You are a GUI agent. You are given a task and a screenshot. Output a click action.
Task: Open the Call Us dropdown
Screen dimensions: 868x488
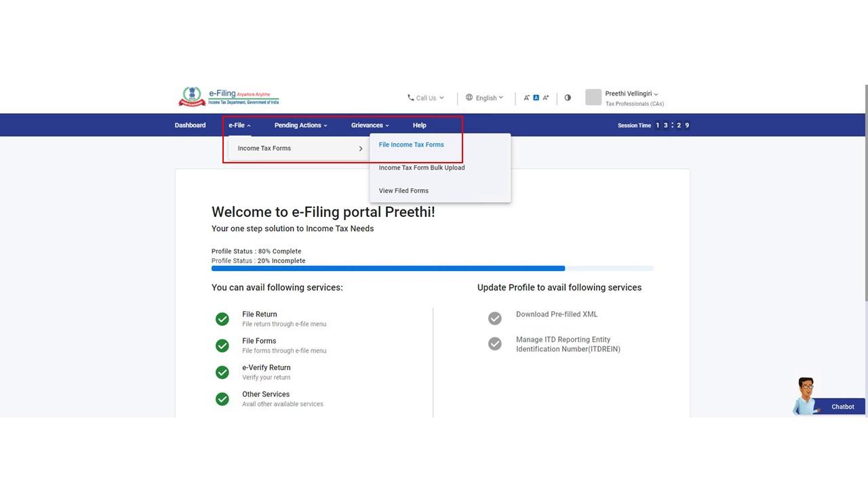point(425,98)
